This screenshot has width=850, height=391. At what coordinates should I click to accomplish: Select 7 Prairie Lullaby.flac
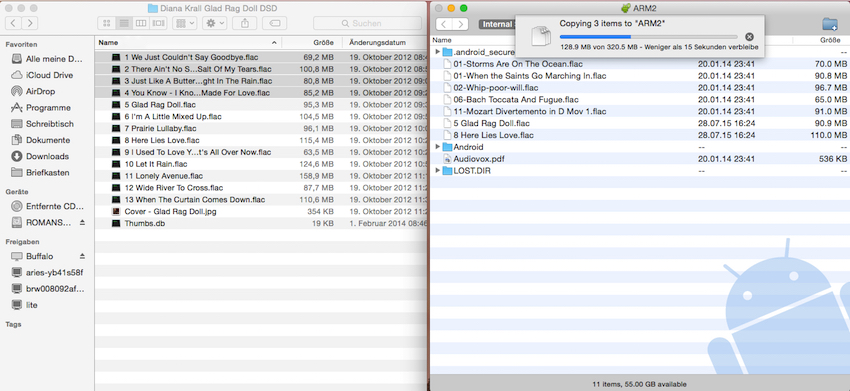(x=261, y=129)
